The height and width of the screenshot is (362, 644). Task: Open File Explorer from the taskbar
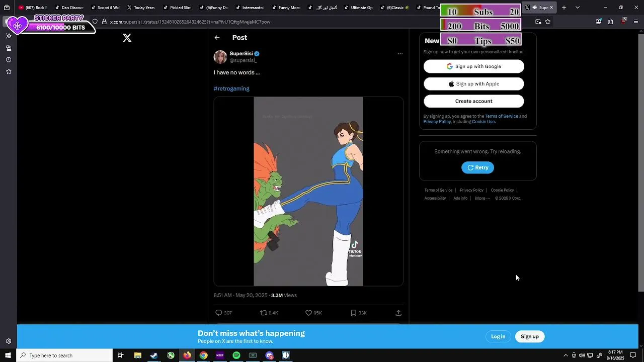137,355
